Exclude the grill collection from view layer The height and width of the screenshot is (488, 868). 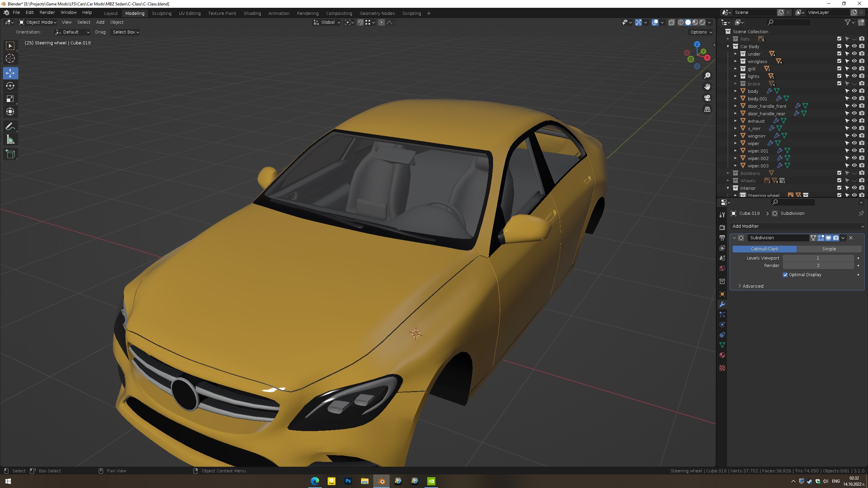coord(839,69)
